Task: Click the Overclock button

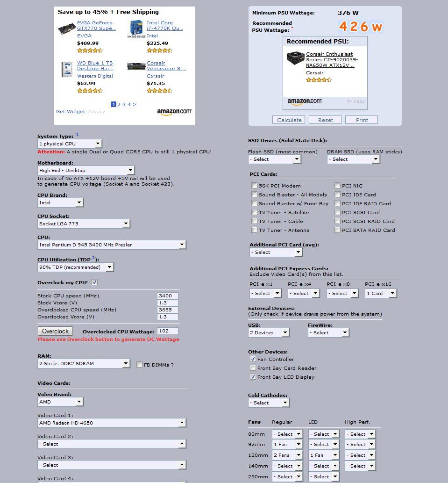Action: [x=56, y=331]
